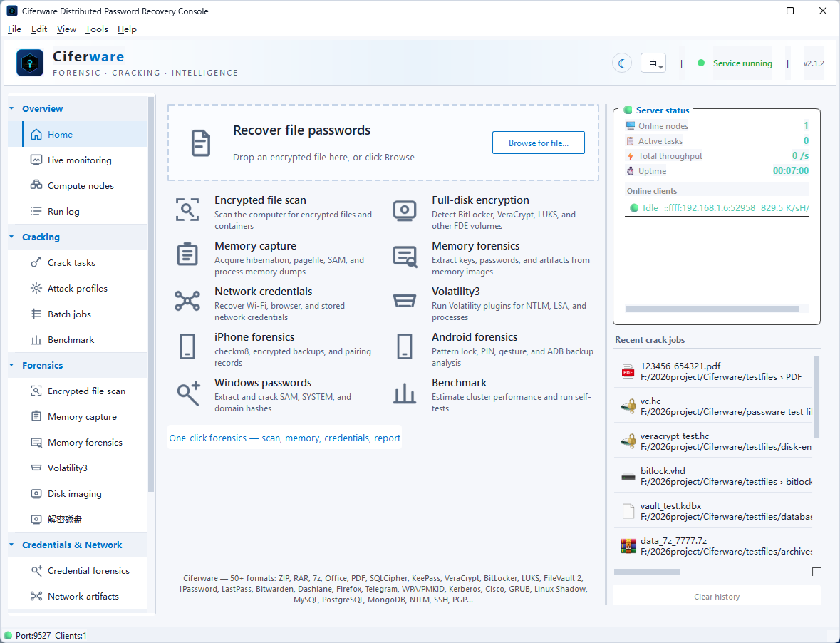Click the Port:9527 status bar entry
The height and width of the screenshot is (643, 840).
[33, 635]
